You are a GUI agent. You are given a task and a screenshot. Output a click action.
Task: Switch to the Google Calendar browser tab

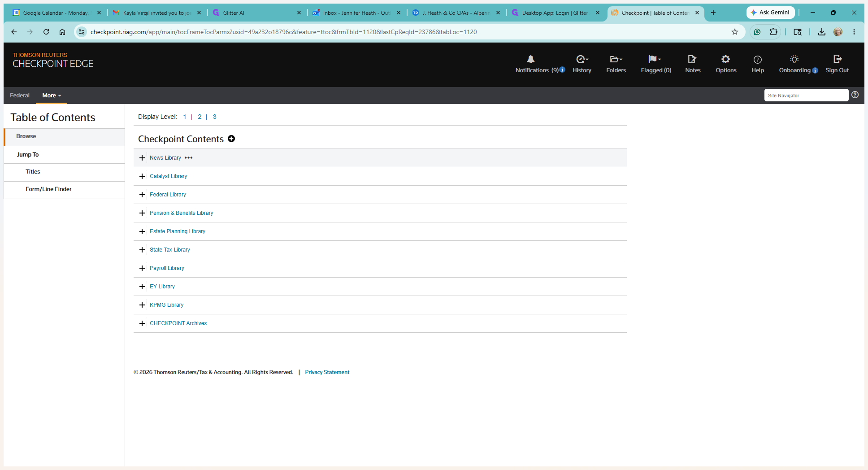tap(56, 13)
